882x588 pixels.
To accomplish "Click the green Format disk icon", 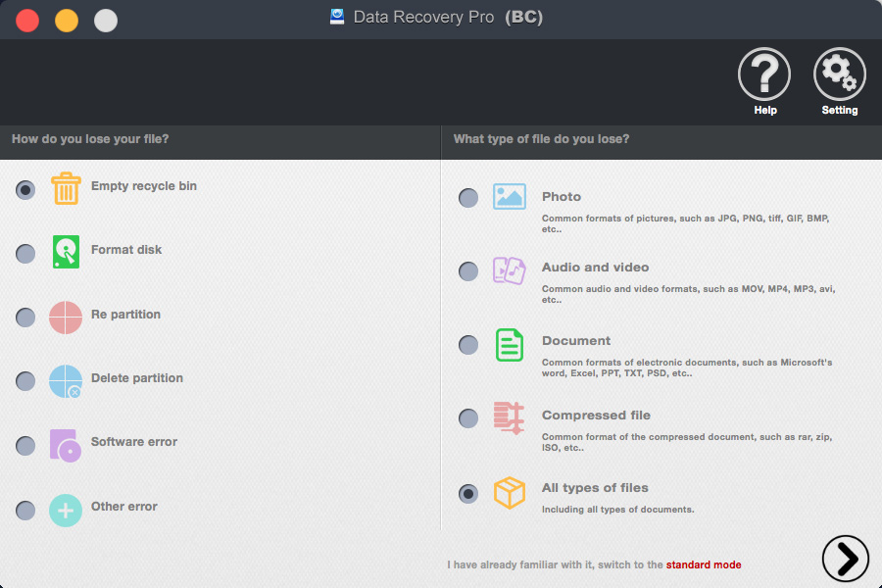I will pos(66,252).
